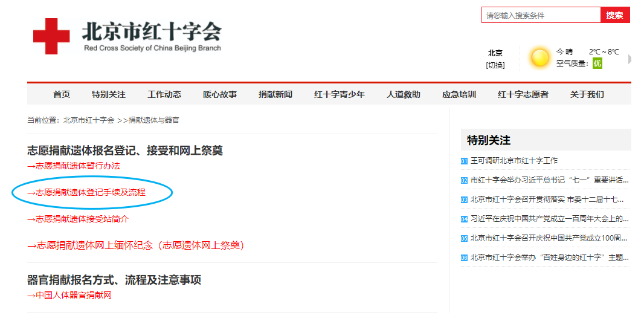The image size is (644, 321).
Task: Open the 应急培训 menu item
Action: [459, 94]
